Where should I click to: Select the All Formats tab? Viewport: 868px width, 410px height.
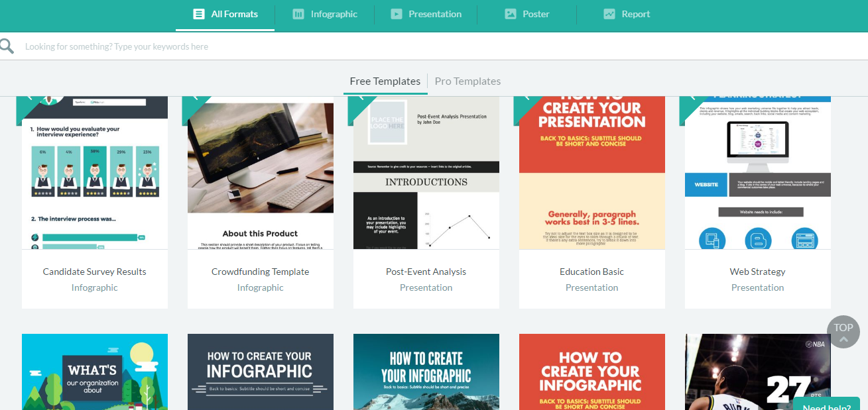pos(225,14)
